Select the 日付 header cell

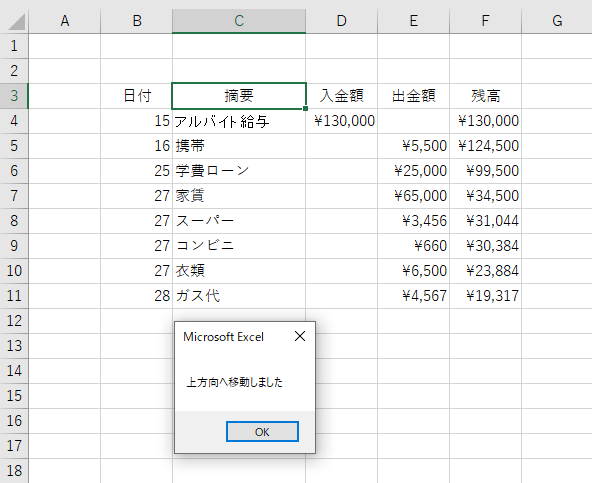tap(136, 96)
